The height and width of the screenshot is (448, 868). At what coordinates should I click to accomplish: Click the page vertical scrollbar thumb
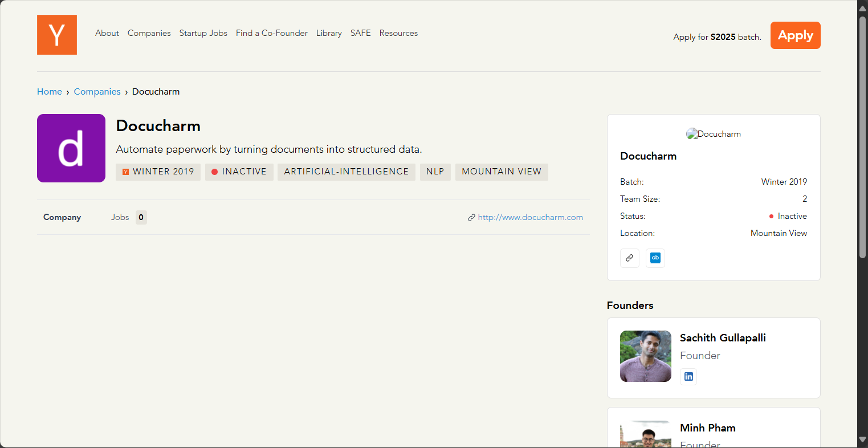click(x=863, y=137)
